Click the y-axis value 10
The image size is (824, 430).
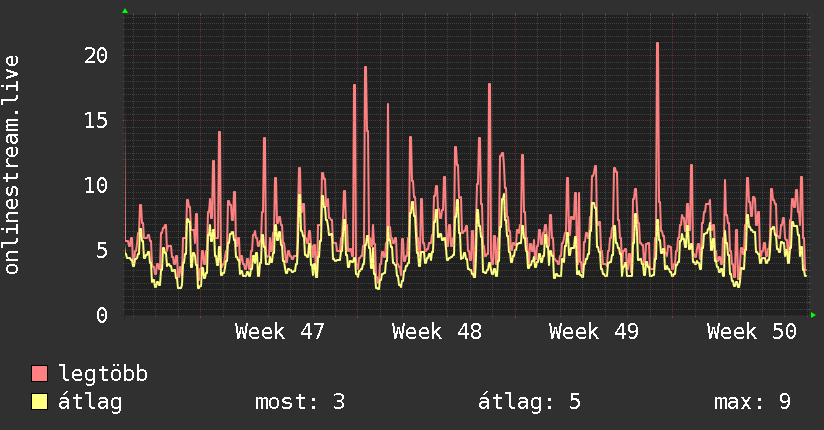click(96, 185)
